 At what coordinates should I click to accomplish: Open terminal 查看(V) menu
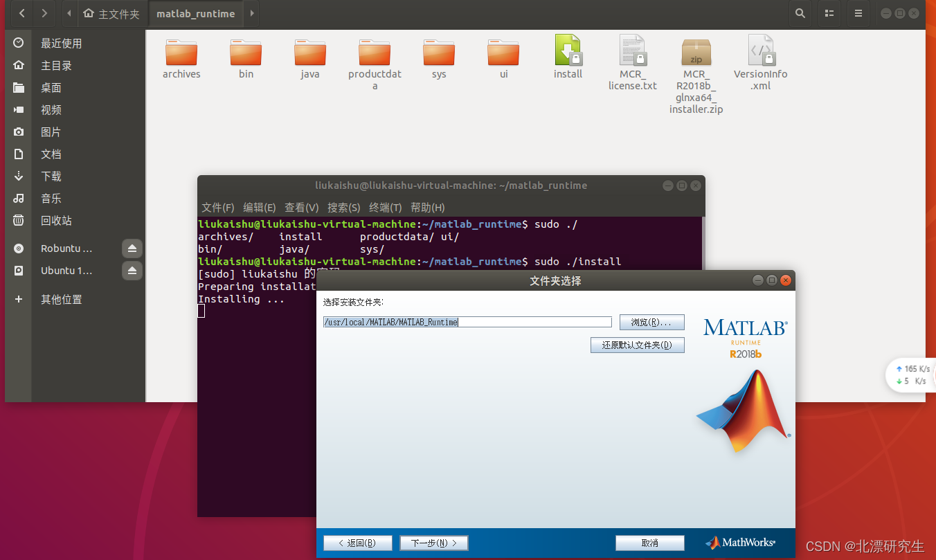click(302, 208)
